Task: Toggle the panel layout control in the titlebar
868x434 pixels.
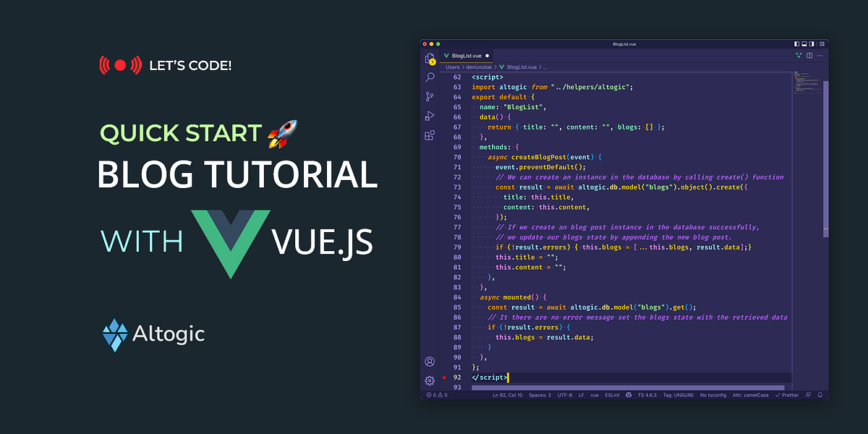Action: coord(804,43)
